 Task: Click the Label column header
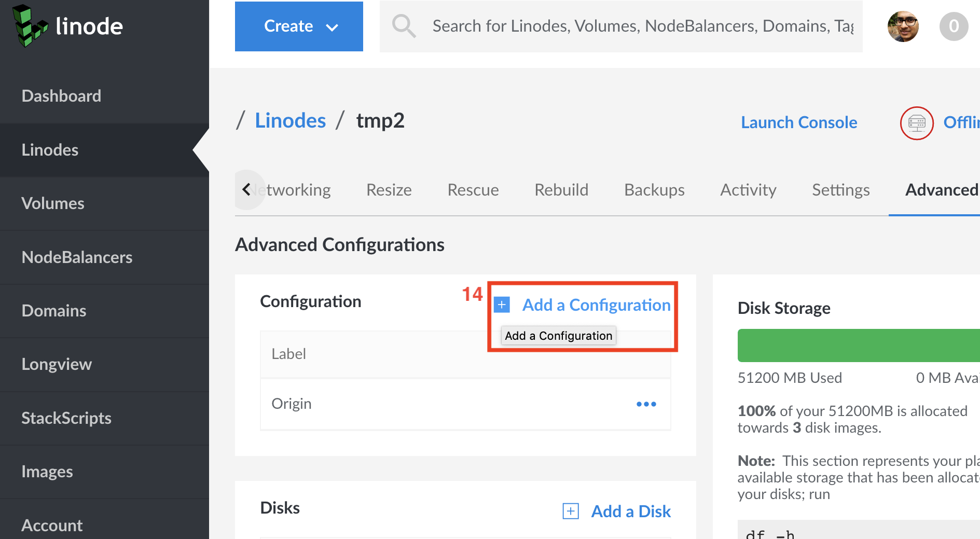click(x=288, y=354)
